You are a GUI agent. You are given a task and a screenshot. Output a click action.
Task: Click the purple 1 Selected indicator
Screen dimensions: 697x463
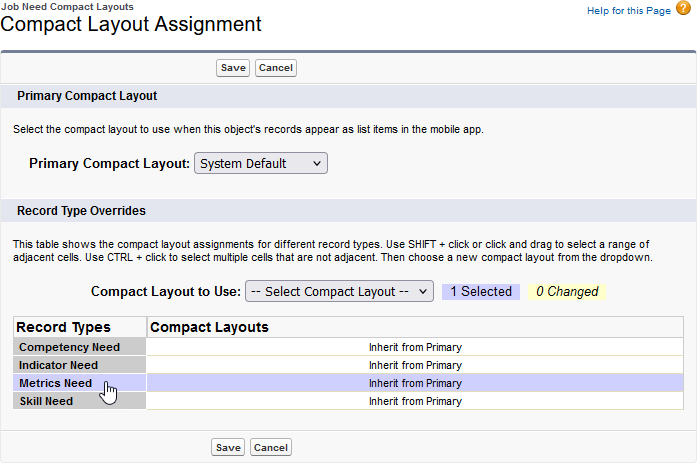[x=481, y=292]
